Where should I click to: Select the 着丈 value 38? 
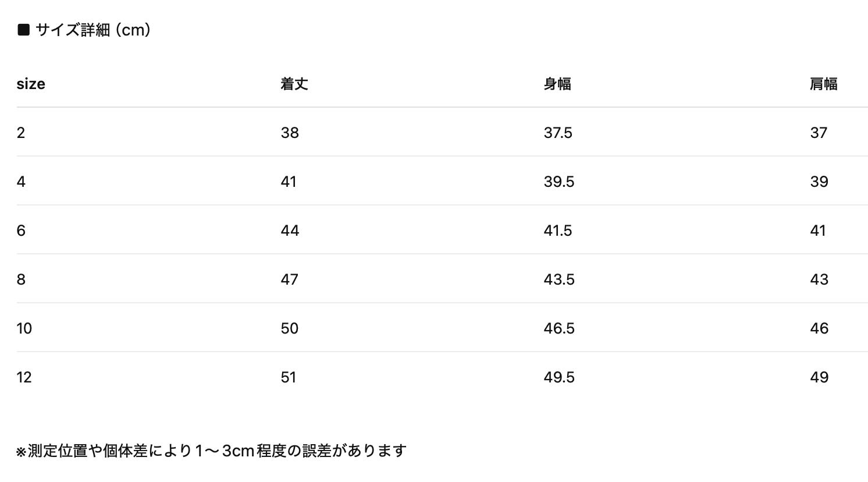click(290, 133)
